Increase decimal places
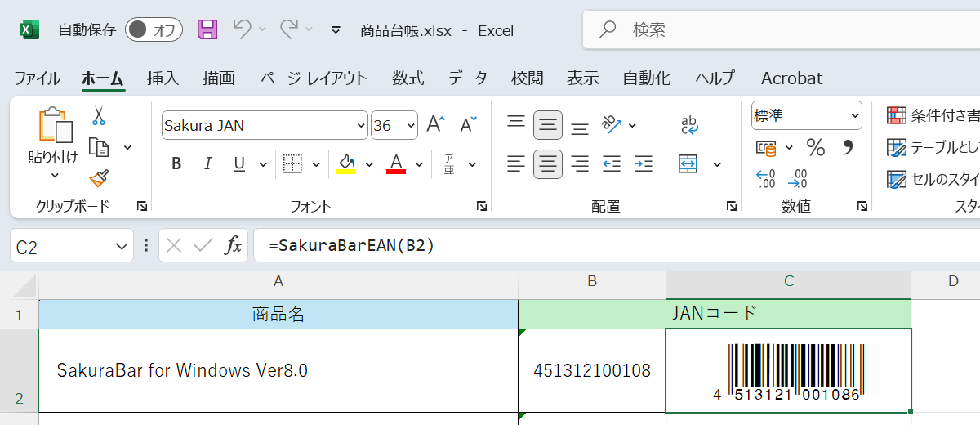980x425 pixels. point(766,178)
